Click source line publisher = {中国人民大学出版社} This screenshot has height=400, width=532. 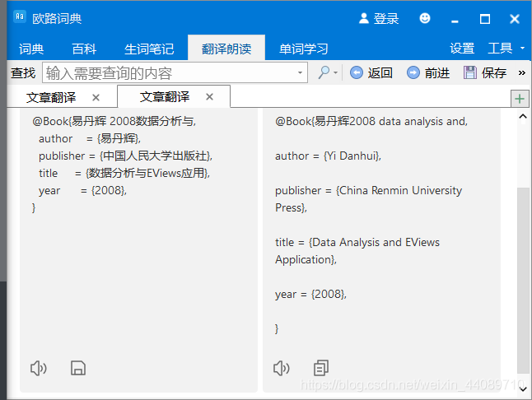click(125, 156)
